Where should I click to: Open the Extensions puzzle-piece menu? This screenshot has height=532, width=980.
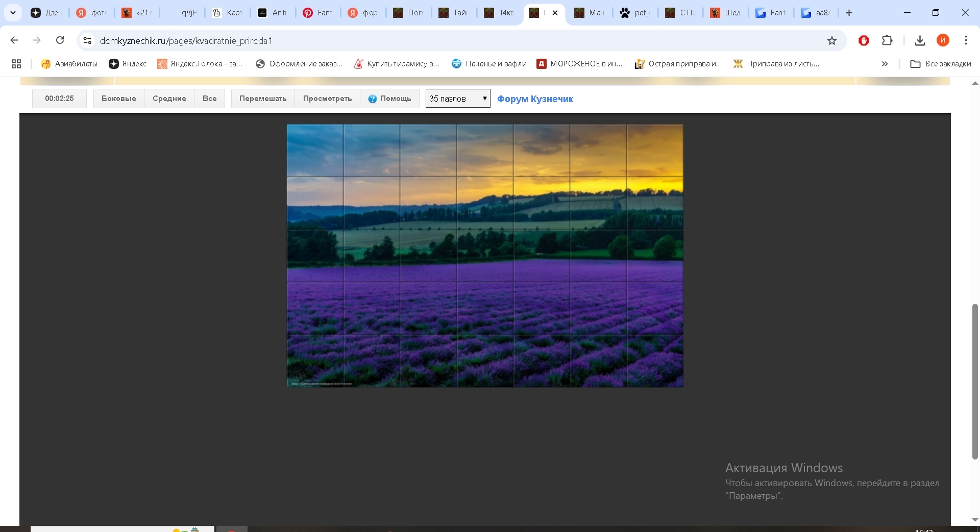(887, 40)
